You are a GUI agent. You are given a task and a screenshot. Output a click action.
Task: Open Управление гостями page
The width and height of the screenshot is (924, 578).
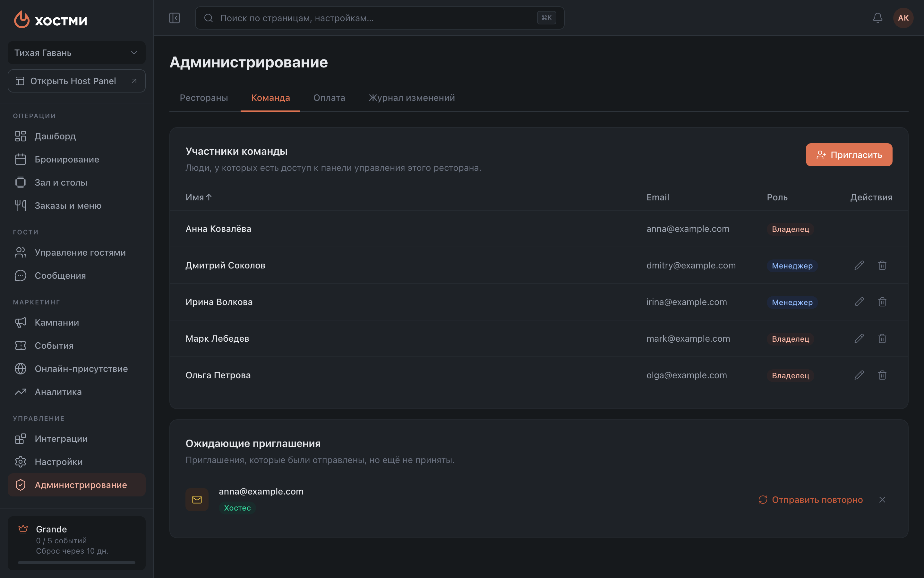(x=76, y=252)
